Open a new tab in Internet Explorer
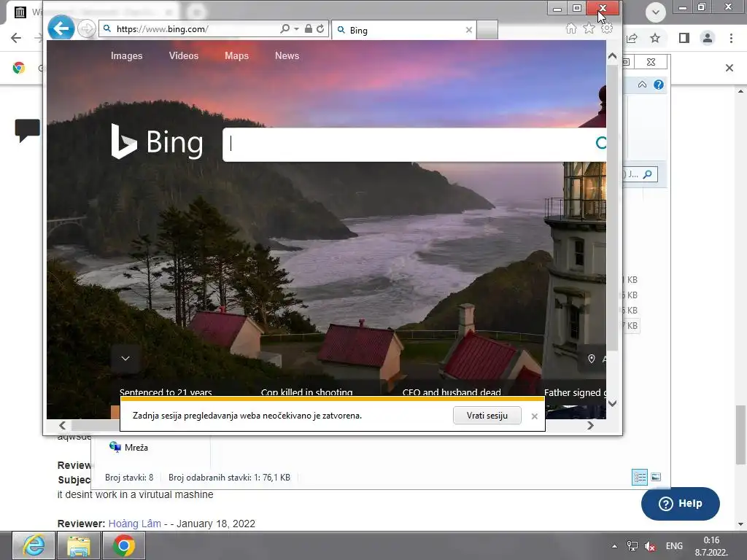747x560 pixels. point(487,30)
